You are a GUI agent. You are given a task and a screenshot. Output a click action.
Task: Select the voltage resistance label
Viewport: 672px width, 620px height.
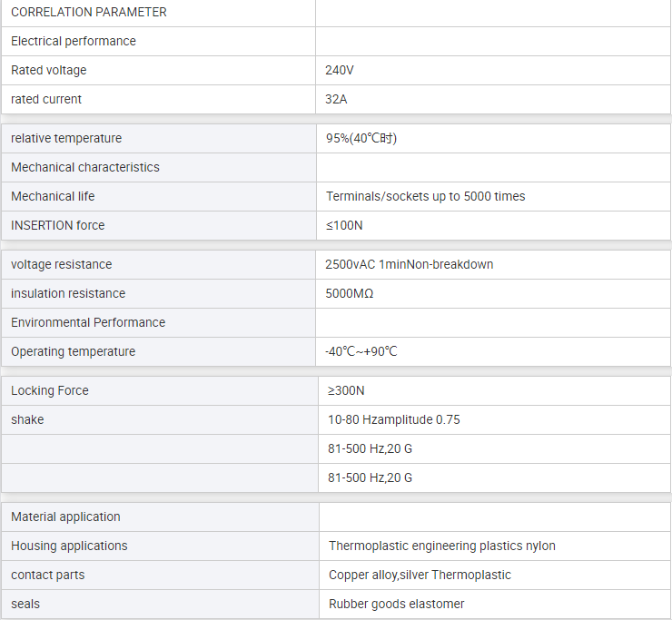61,264
